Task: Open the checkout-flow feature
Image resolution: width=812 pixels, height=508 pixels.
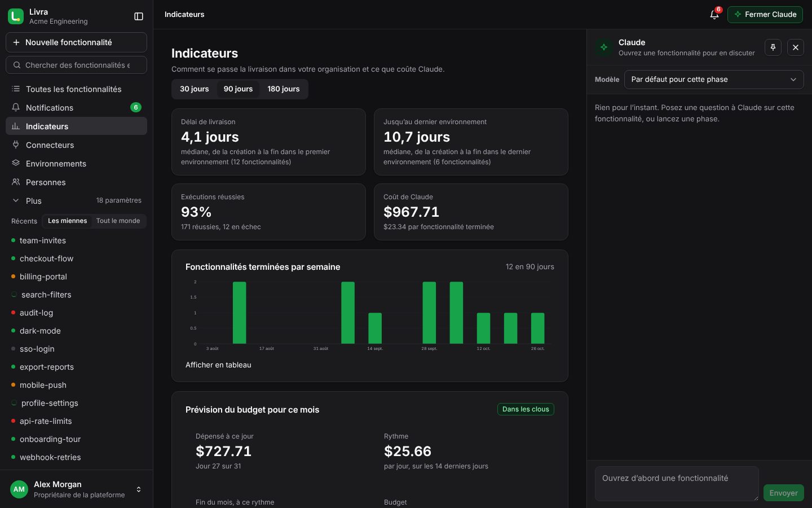Action: (76, 259)
